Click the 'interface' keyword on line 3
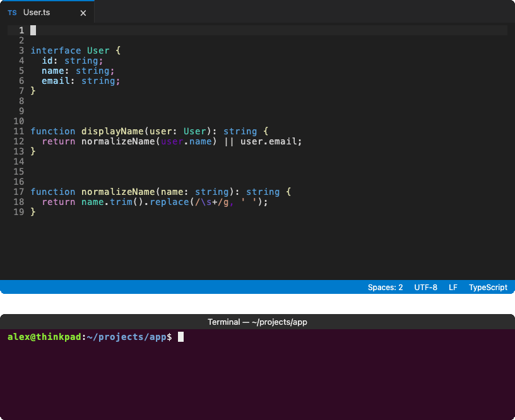 click(x=56, y=50)
